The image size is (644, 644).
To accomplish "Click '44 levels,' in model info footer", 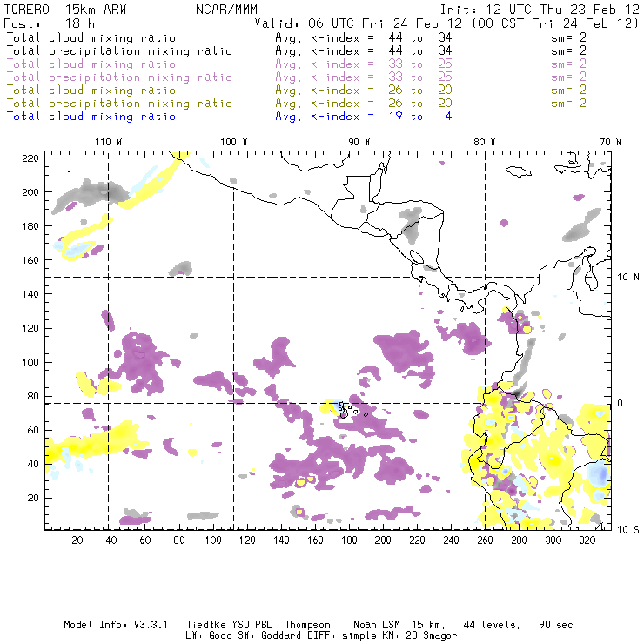I will [x=492, y=625].
